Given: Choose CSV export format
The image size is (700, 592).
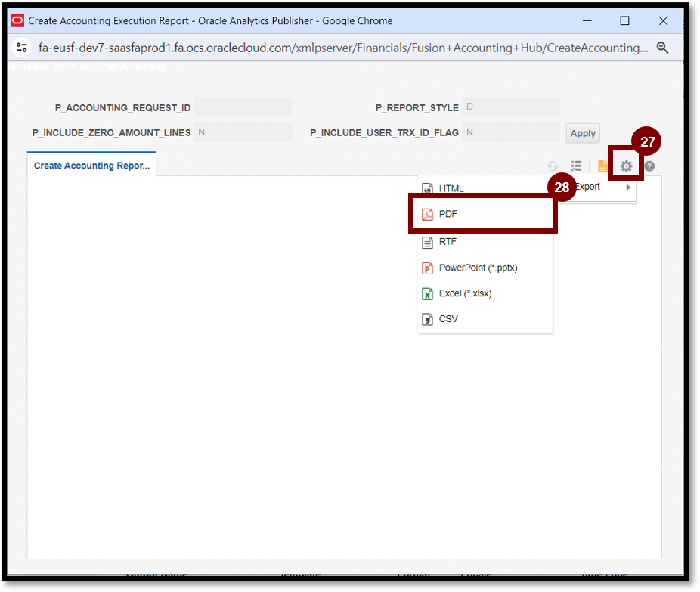Looking at the screenshot, I should point(448,319).
